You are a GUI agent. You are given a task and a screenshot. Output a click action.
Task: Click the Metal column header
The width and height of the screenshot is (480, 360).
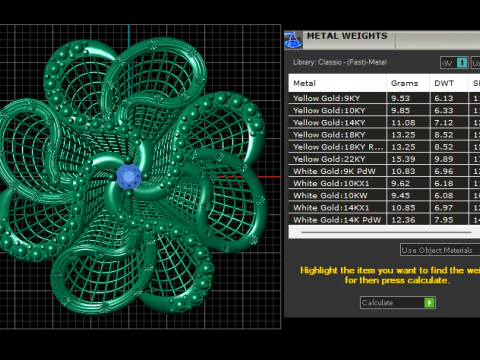[x=337, y=83]
